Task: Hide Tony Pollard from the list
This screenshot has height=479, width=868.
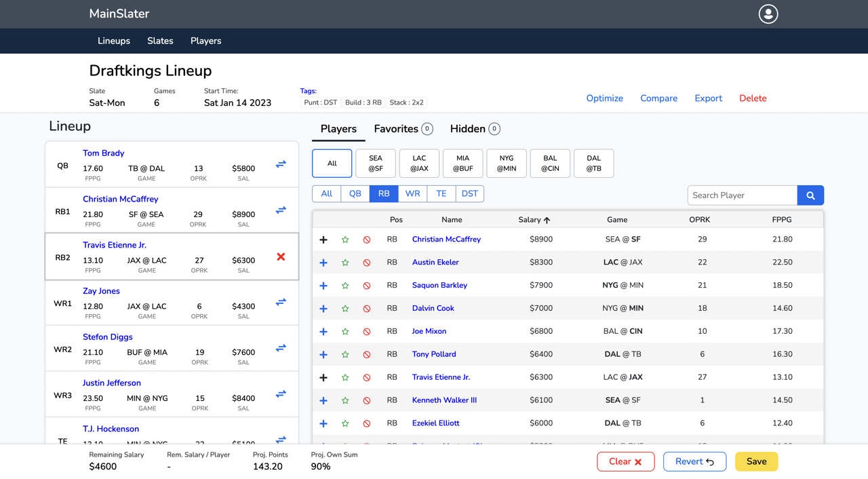Action: pos(367,355)
